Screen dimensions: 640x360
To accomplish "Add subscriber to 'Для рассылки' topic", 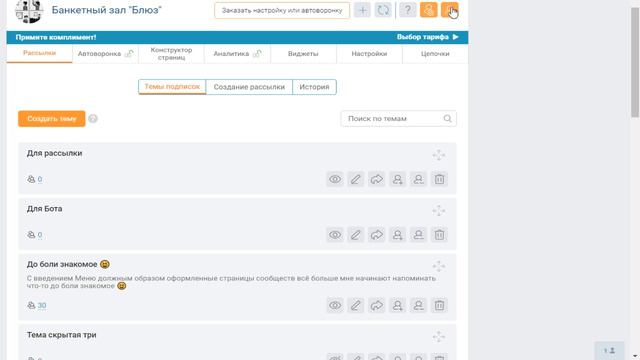I will point(398,179).
